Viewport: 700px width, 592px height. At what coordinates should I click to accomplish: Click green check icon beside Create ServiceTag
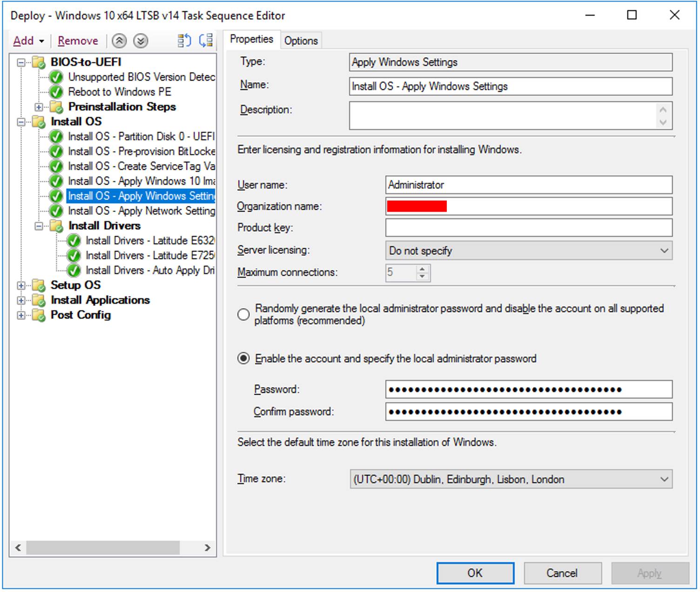56,166
